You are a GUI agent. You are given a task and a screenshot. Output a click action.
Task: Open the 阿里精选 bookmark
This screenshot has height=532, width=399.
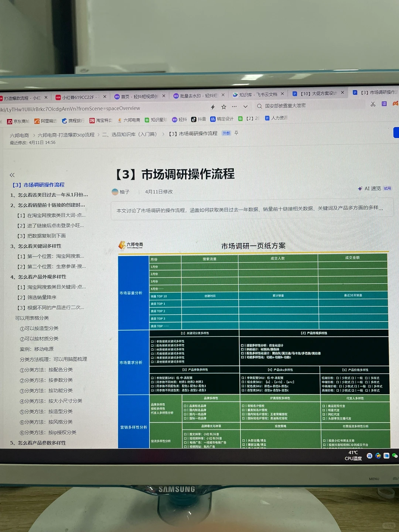[45, 121]
